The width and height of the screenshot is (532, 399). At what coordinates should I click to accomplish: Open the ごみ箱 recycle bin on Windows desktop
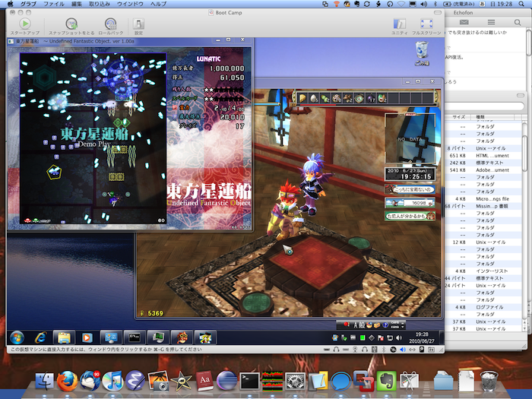[x=422, y=53]
